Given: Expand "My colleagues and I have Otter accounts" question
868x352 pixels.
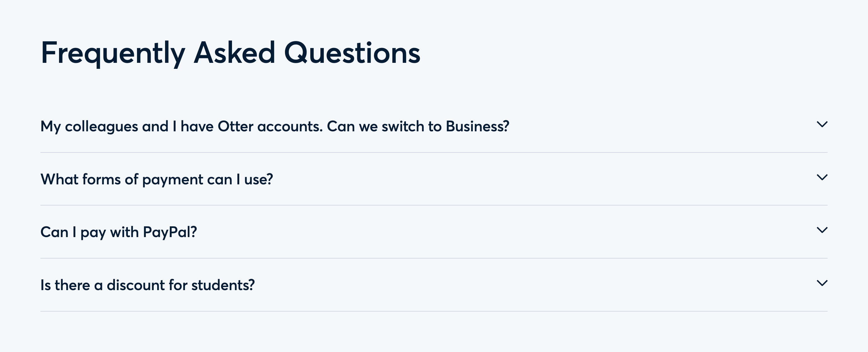Looking at the screenshot, I should [274, 127].
